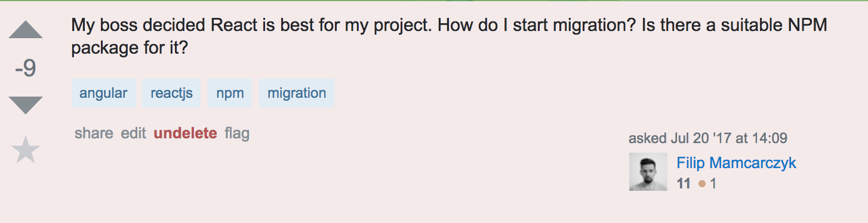The height and width of the screenshot is (223, 868).
Task: Open the user's avatar picture
Action: tap(648, 172)
